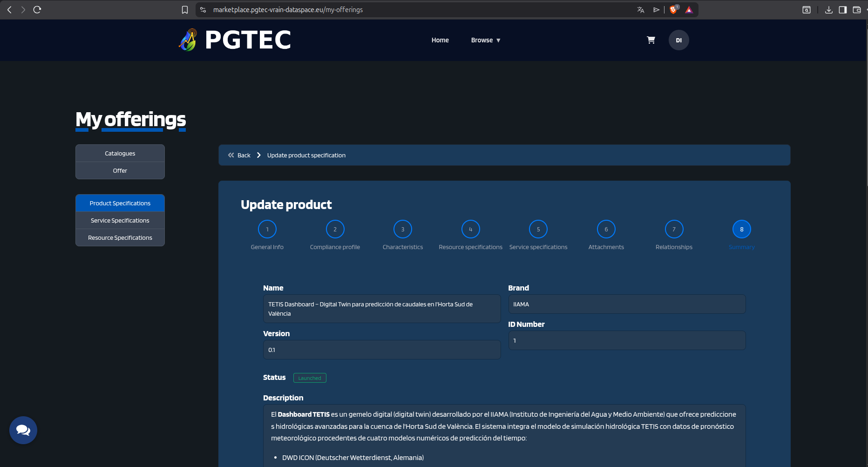
Task: Open the Browse dropdown menu
Action: coord(486,40)
